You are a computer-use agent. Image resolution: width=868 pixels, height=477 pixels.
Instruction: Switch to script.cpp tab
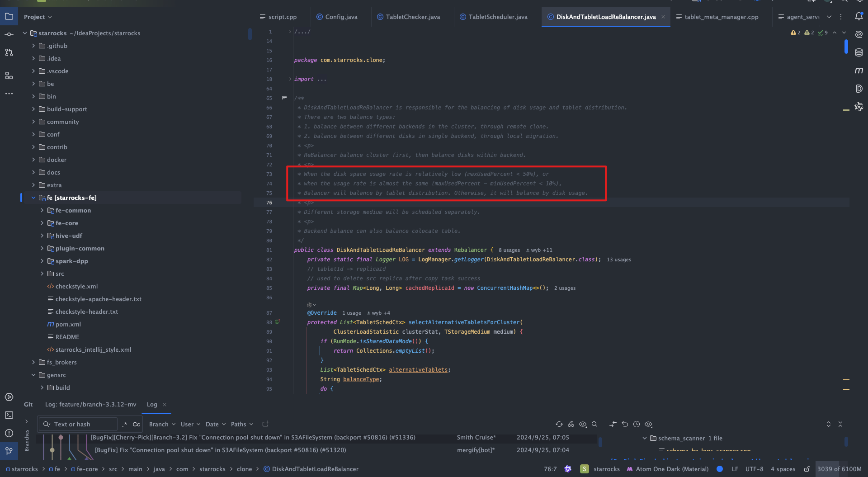point(278,17)
